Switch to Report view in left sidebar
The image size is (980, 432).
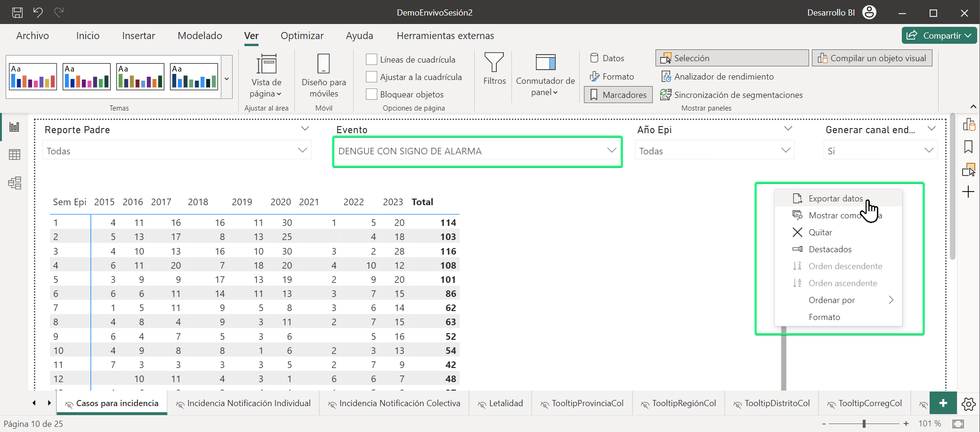tap(15, 127)
